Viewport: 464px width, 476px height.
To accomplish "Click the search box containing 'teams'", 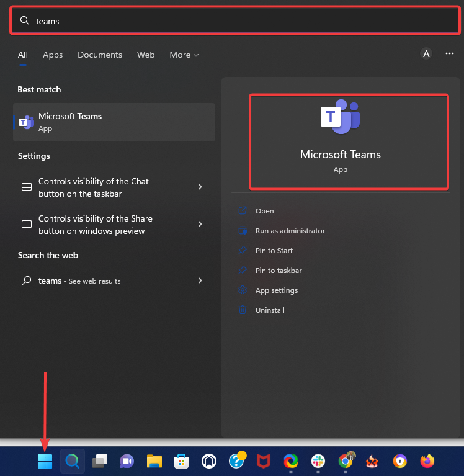I will [235, 20].
